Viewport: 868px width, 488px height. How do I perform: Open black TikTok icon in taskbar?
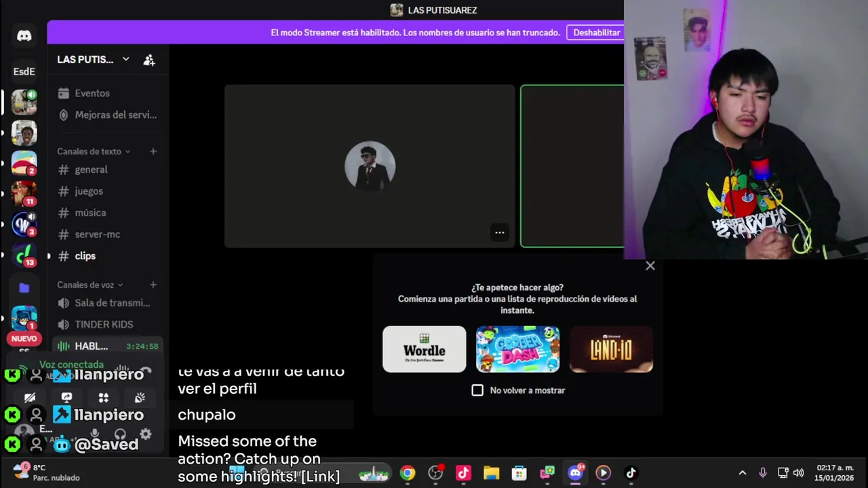[631, 473]
